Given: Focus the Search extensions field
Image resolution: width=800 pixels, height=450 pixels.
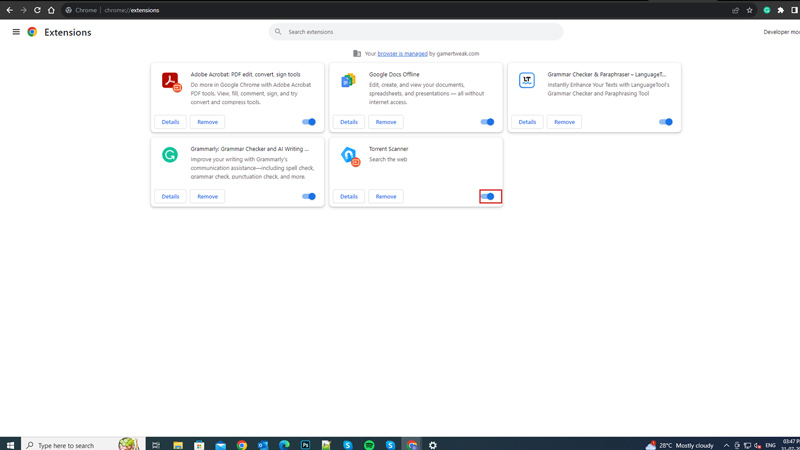Looking at the screenshot, I should 416,32.
